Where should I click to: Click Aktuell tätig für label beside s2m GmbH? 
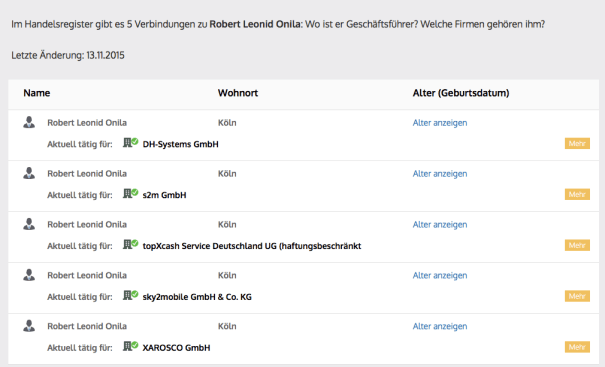(x=80, y=195)
